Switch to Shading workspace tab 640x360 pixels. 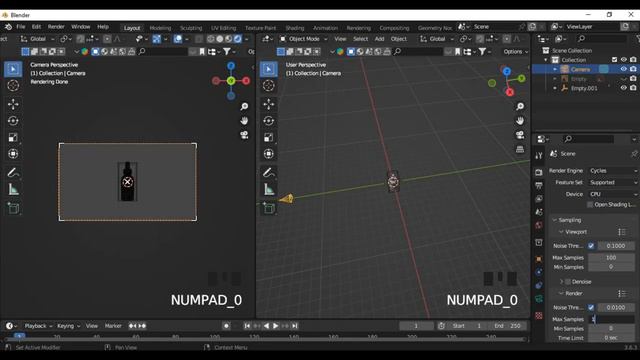(x=295, y=28)
